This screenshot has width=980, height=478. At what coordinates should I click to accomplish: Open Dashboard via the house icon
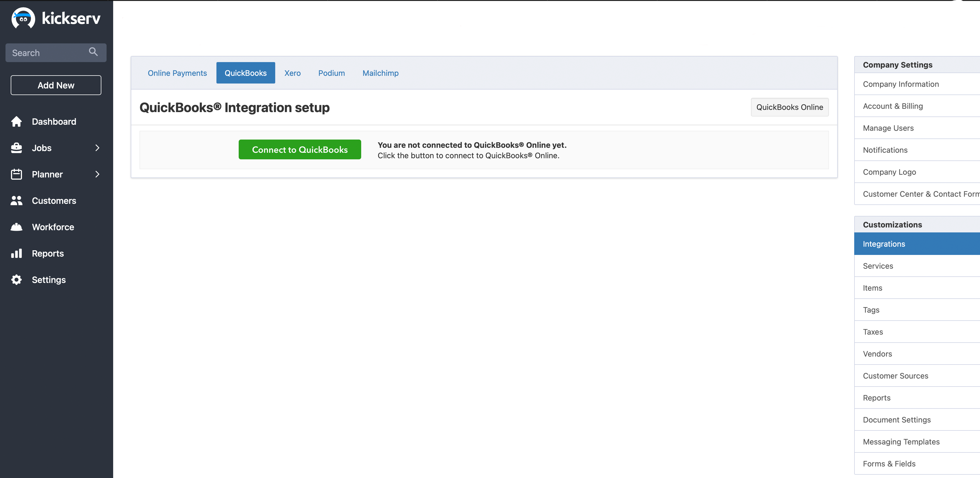[x=16, y=121]
